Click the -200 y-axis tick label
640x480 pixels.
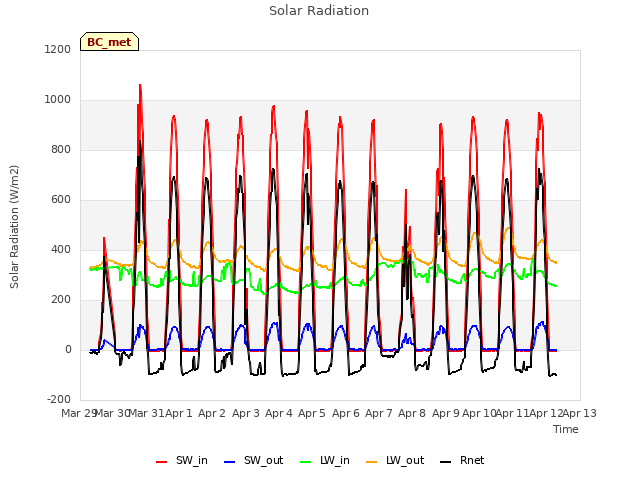pos(59,400)
